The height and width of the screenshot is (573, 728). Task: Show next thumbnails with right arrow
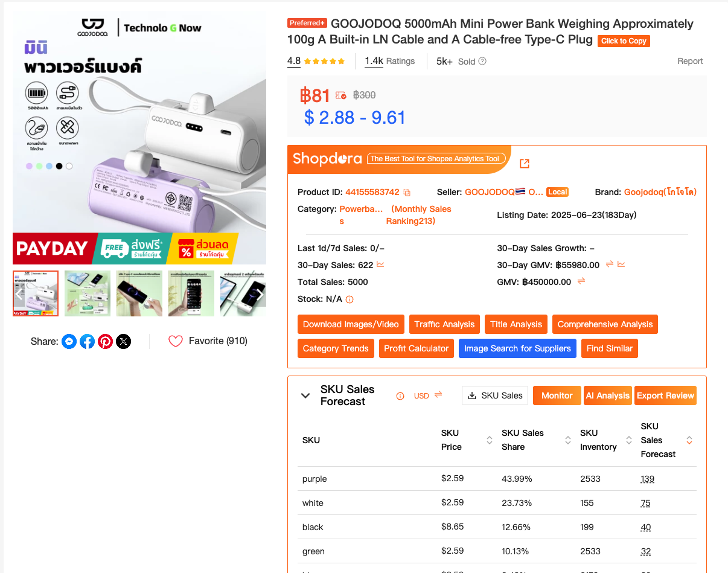(260, 294)
